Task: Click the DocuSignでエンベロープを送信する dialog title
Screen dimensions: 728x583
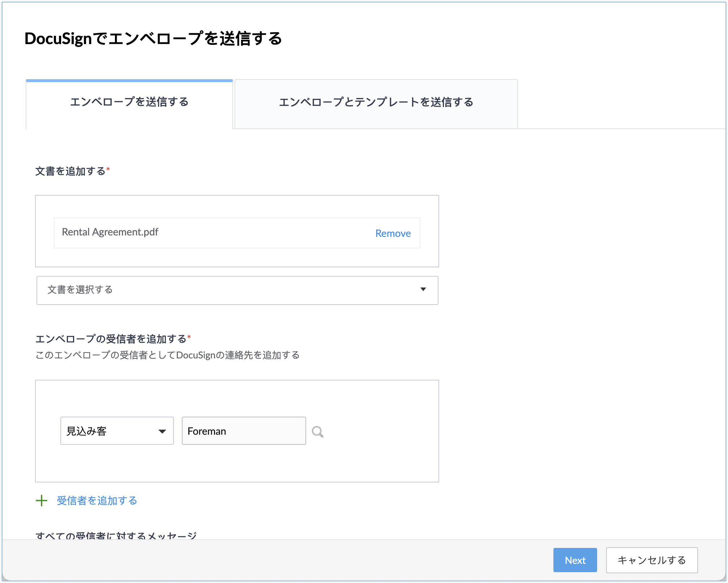Action: 153,38
